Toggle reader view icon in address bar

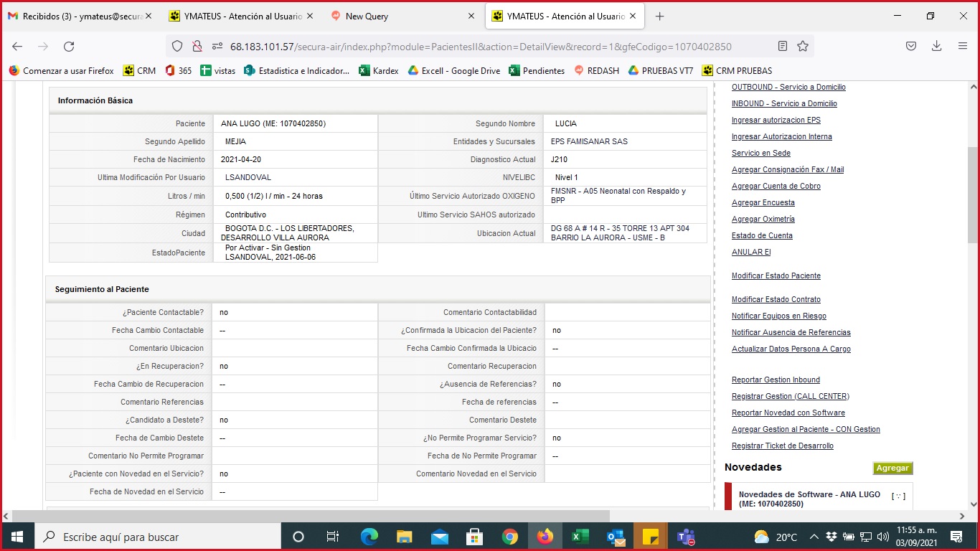click(783, 47)
